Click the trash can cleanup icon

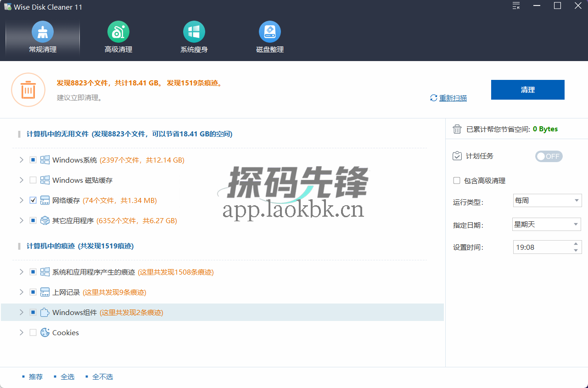[x=28, y=90]
